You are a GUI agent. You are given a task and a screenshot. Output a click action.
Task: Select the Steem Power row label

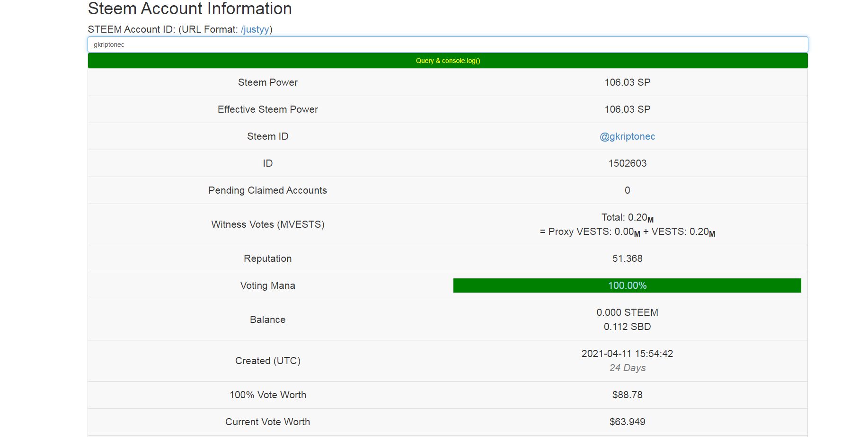pos(268,82)
